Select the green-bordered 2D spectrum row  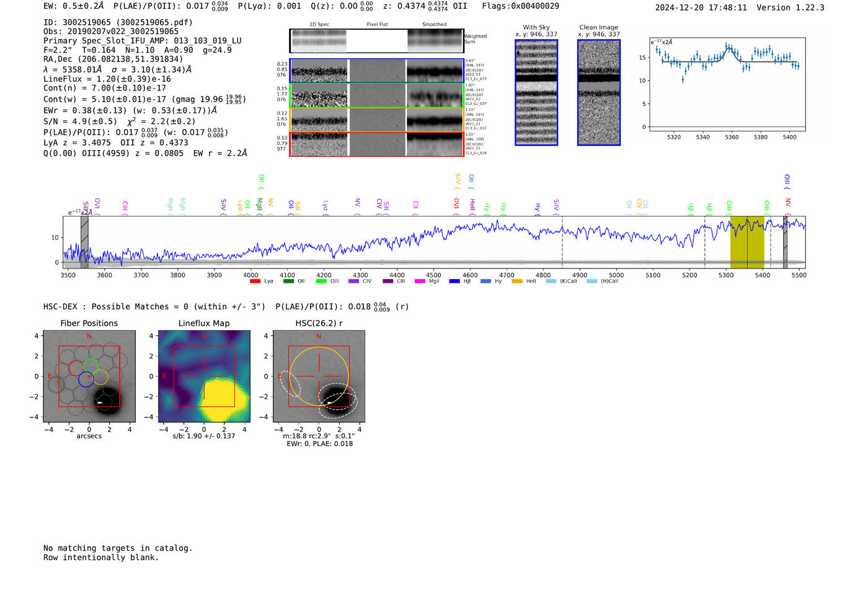click(376, 96)
